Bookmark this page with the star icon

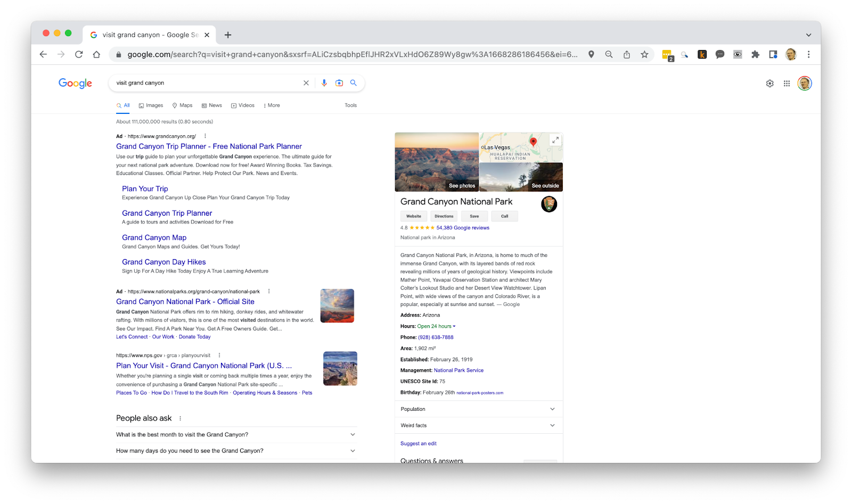coord(644,54)
